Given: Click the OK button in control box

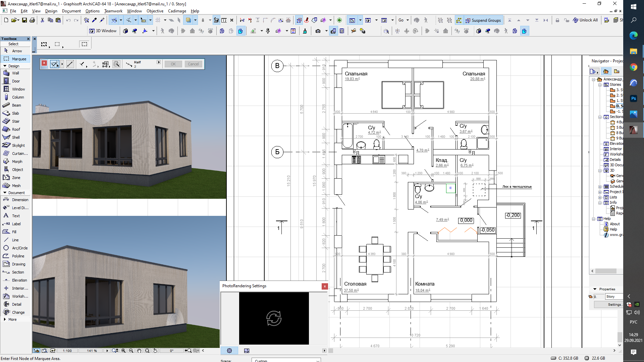Looking at the screenshot, I should (x=173, y=64).
